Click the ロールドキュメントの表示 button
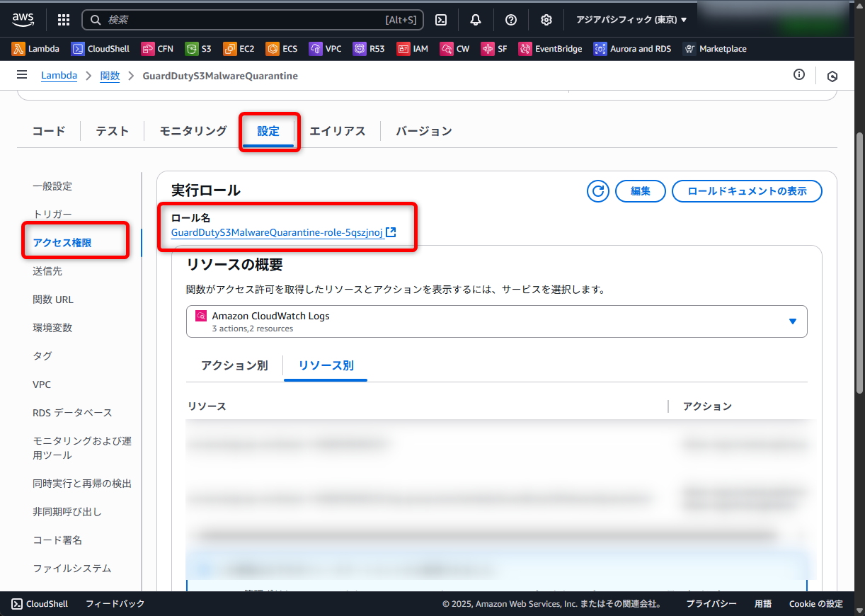Image resolution: width=865 pixels, height=616 pixels. pyautogui.click(x=746, y=191)
